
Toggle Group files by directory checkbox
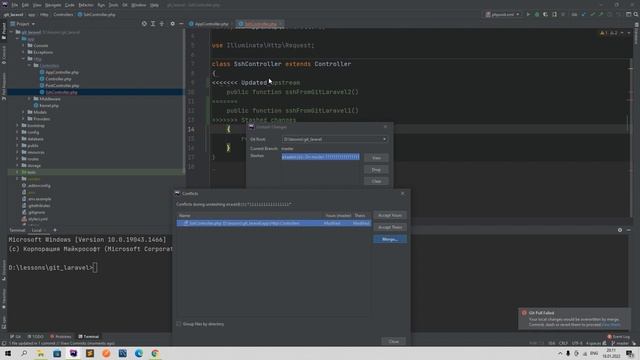[179, 324]
